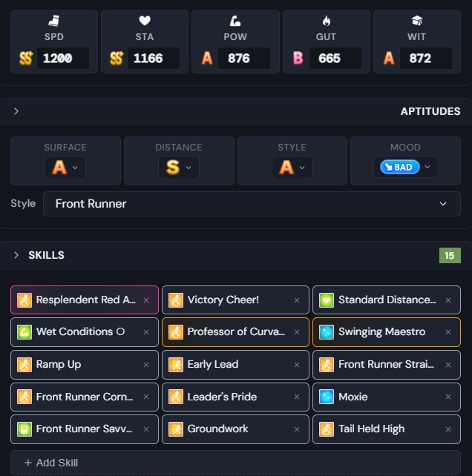Viewport: 472px width, 476px height.
Task: Click the Add Skill button
Action: point(235,463)
